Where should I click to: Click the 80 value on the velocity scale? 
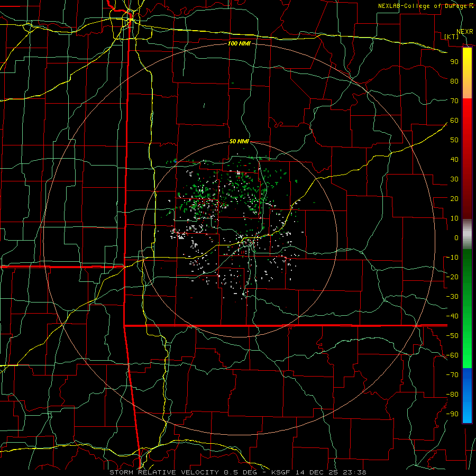coord(454,81)
